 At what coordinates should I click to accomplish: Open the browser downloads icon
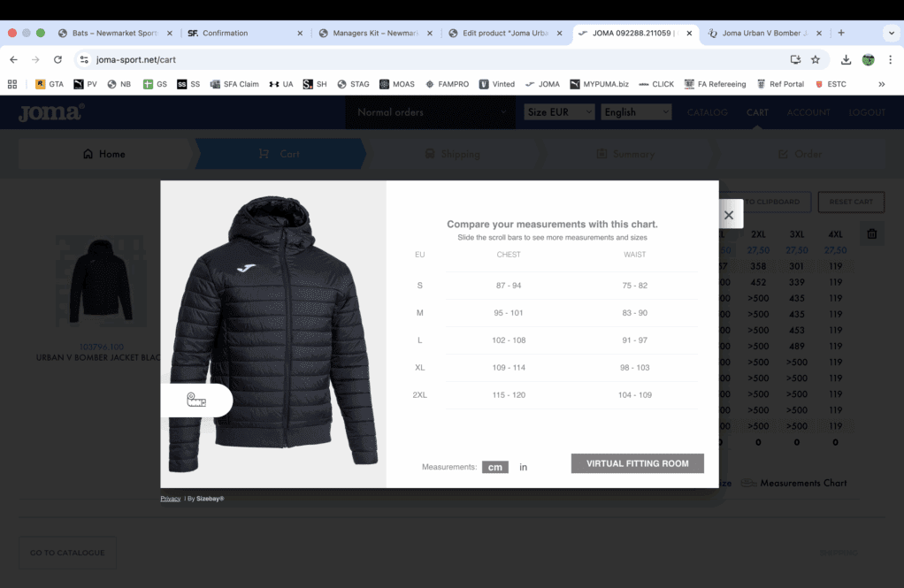pos(846,59)
